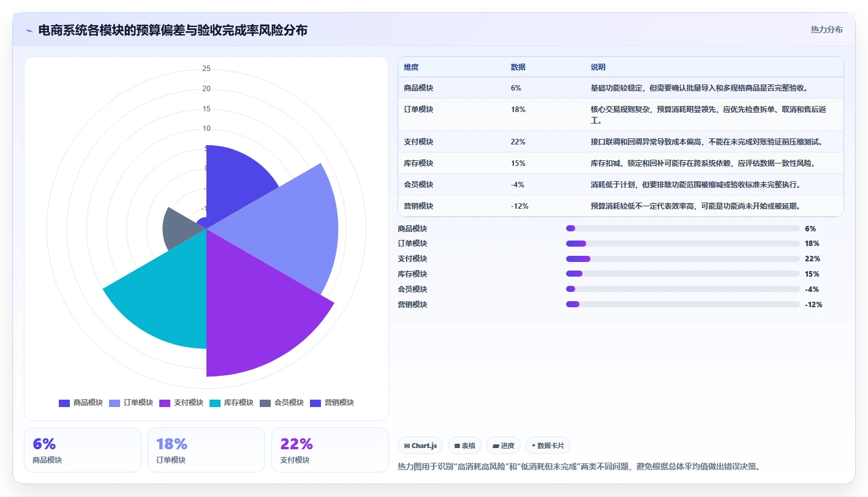
Task: Select 营销模块 cell in the table
Action: click(419, 206)
